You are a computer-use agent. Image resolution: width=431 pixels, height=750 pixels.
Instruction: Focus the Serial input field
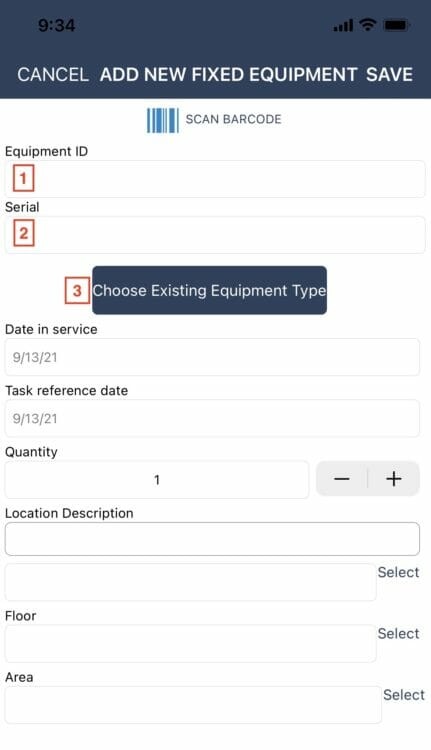tap(215, 235)
